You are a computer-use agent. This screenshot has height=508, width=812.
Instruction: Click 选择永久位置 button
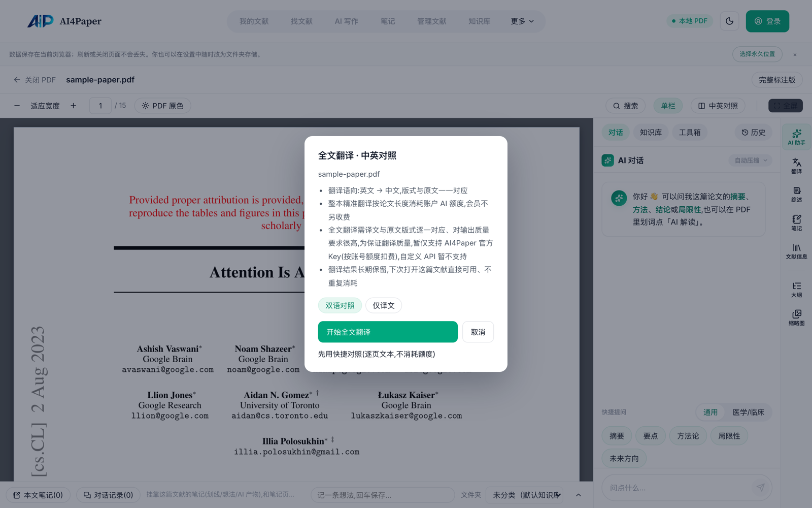pos(757,54)
